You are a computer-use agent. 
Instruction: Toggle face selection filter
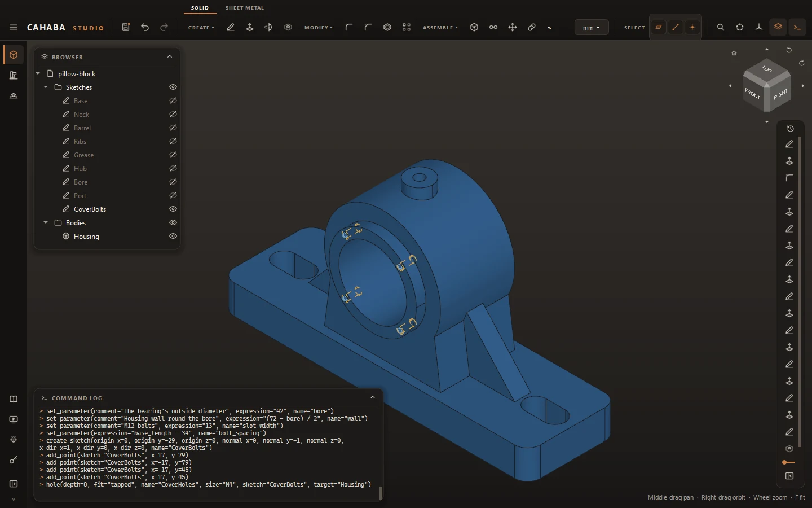click(659, 27)
